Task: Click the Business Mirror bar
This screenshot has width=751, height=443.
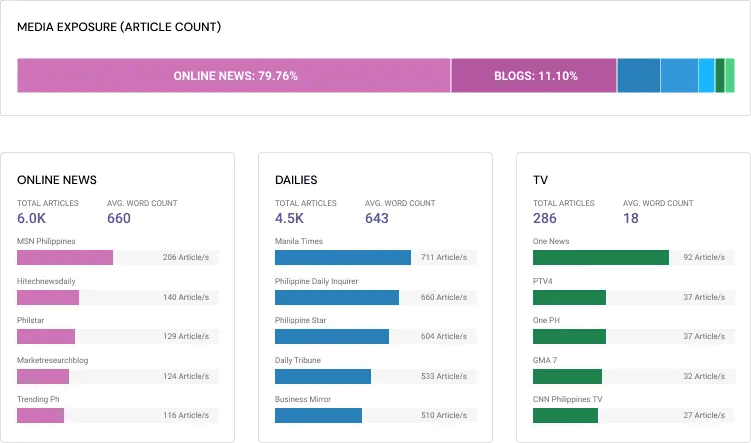Action: click(318, 415)
